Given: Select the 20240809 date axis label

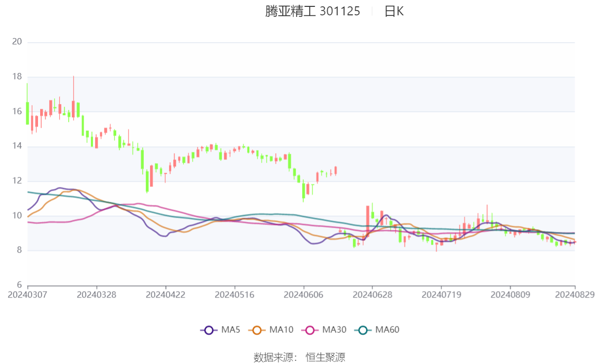Looking at the screenshot, I should [510, 295].
